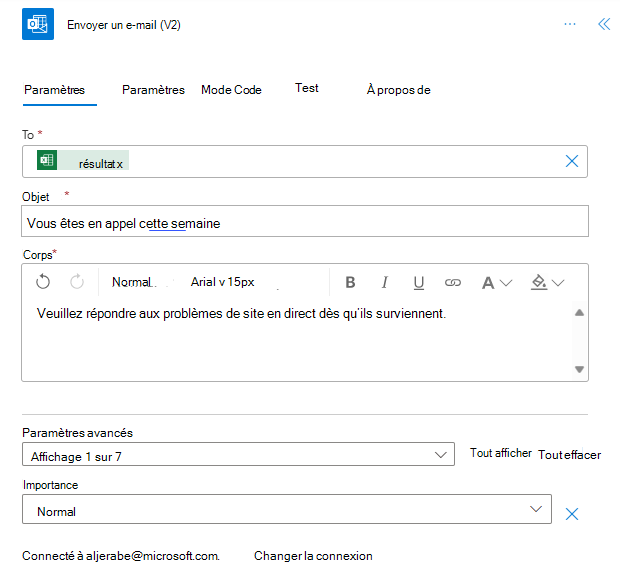Screen dimensions: 620x573
Task: Clear the To field with X
Action: [x=572, y=161]
